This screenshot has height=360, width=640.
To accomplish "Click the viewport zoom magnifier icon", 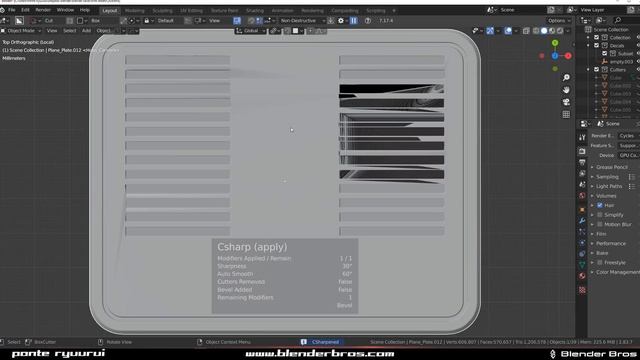I will [x=566, y=78].
